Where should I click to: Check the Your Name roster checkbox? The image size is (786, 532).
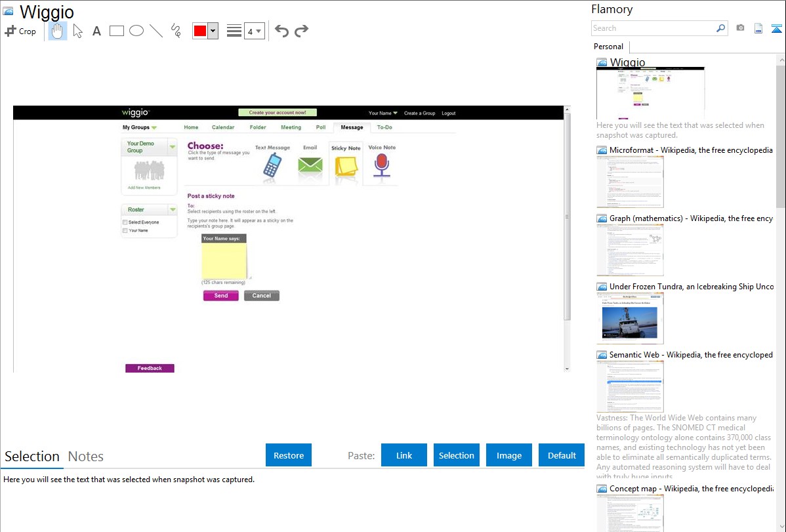point(125,231)
